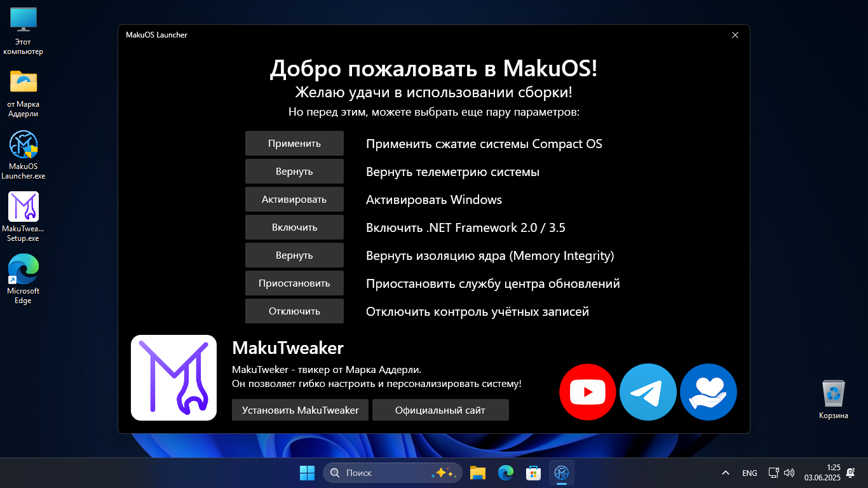The height and width of the screenshot is (488, 868).
Task: Click Активировать to activate Windows
Action: tap(294, 199)
